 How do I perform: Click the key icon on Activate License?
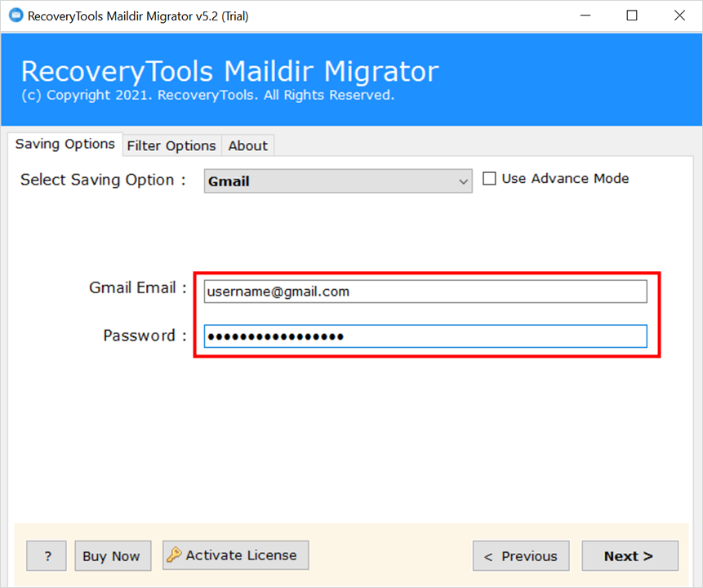pyautogui.click(x=174, y=555)
